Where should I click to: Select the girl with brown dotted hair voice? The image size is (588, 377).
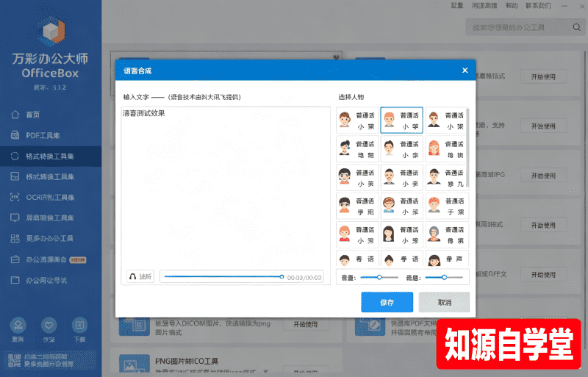357,121
